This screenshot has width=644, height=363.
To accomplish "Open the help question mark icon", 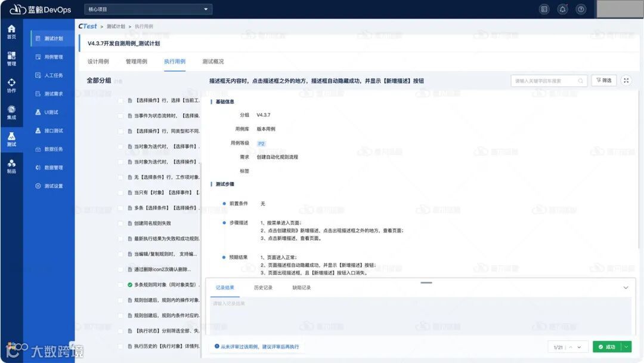I will pyautogui.click(x=581, y=9).
